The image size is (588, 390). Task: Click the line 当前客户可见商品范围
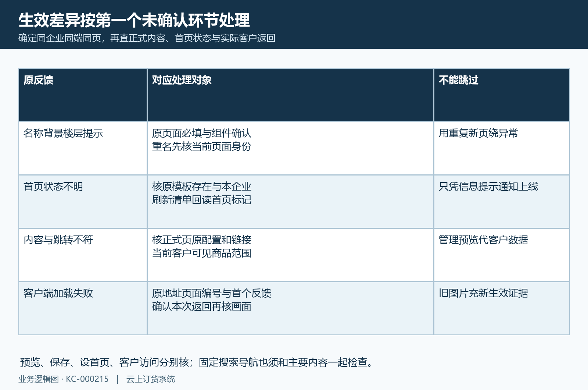[202, 253]
